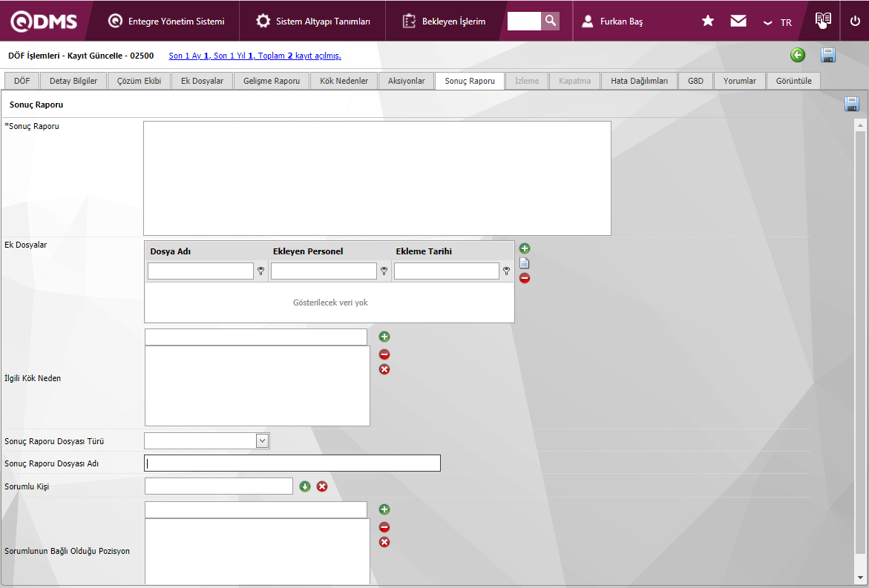The width and height of the screenshot is (869, 588).
Task: Click the İlgili Kök Neden search input
Action: (256, 337)
